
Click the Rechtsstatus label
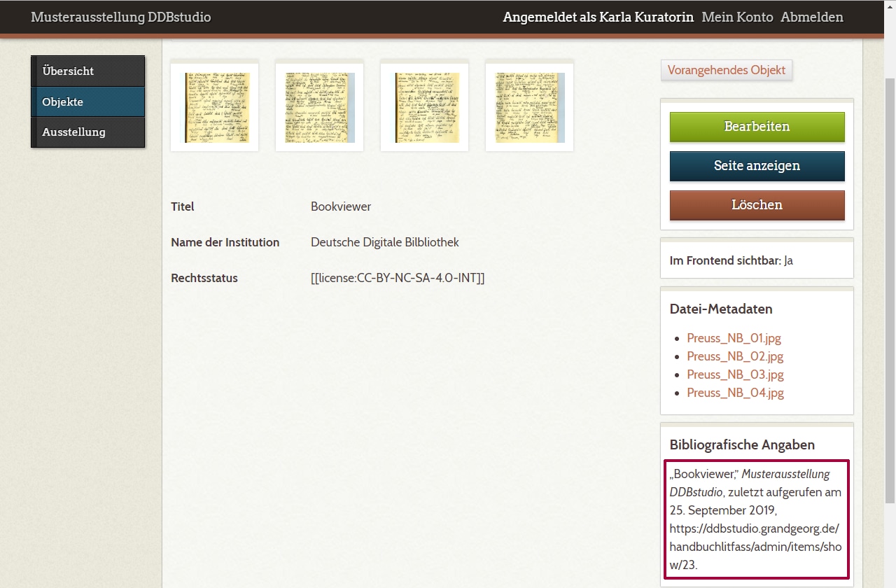pyautogui.click(x=204, y=278)
